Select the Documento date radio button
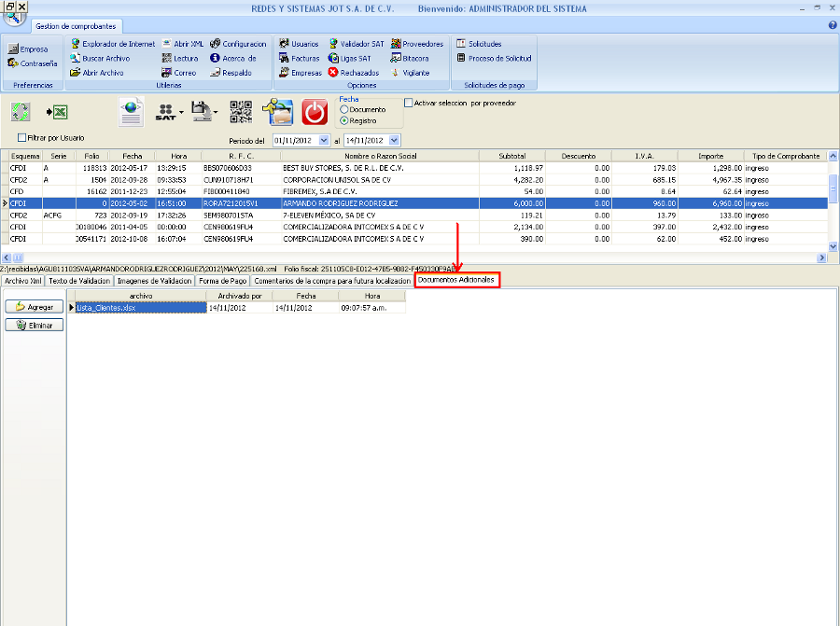This screenshot has height=626, width=840. [x=344, y=110]
